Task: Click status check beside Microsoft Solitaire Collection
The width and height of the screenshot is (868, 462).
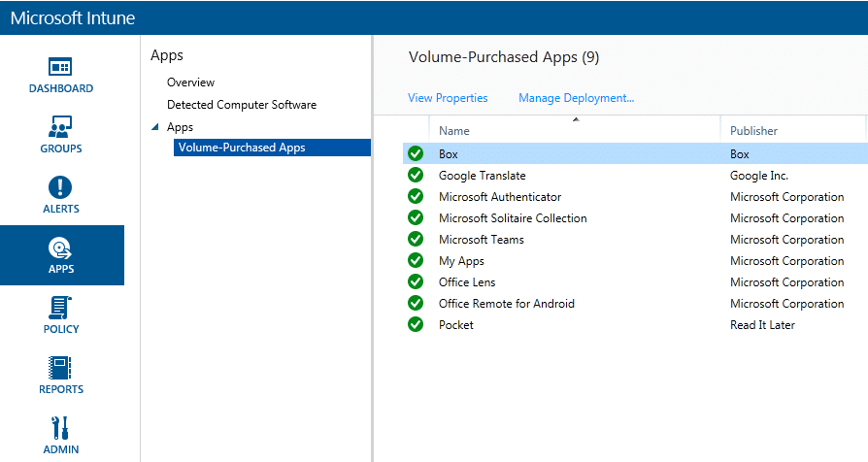Action: point(416,218)
